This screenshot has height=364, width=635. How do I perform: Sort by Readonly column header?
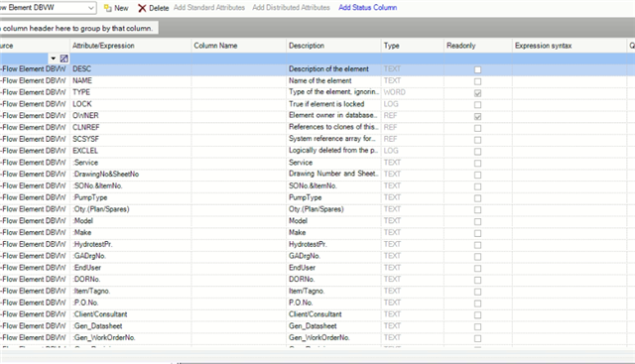click(478, 46)
